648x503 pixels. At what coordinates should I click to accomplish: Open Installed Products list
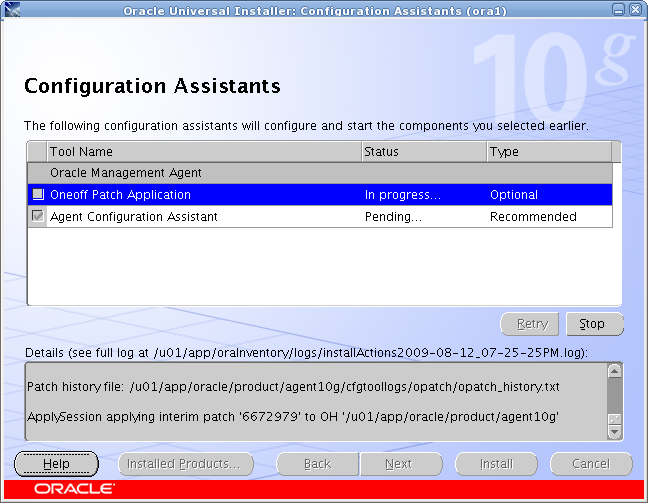pyautogui.click(x=186, y=464)
